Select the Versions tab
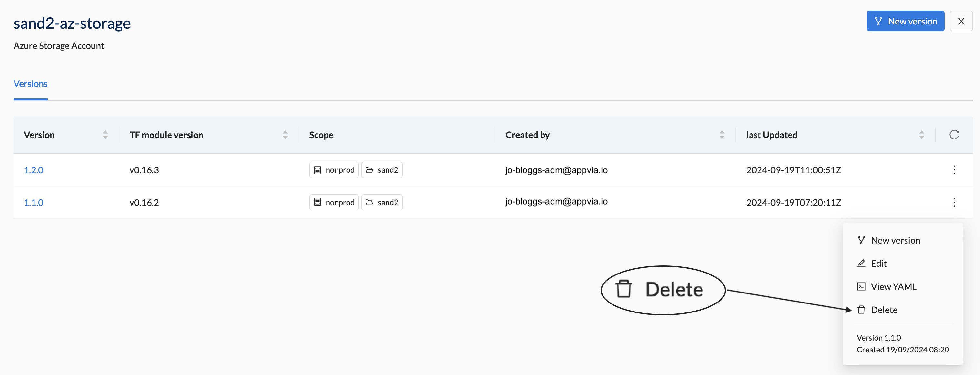Image resolution: width=980 pixels, height=375 pixels. [31, 83]
